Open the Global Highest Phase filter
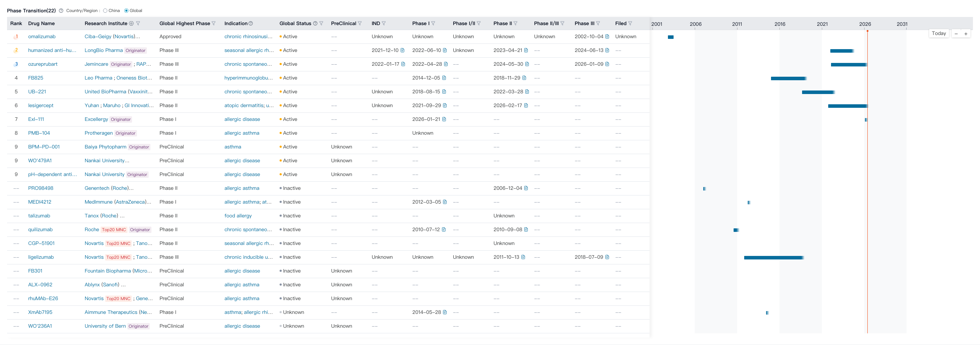 (214, 24)
